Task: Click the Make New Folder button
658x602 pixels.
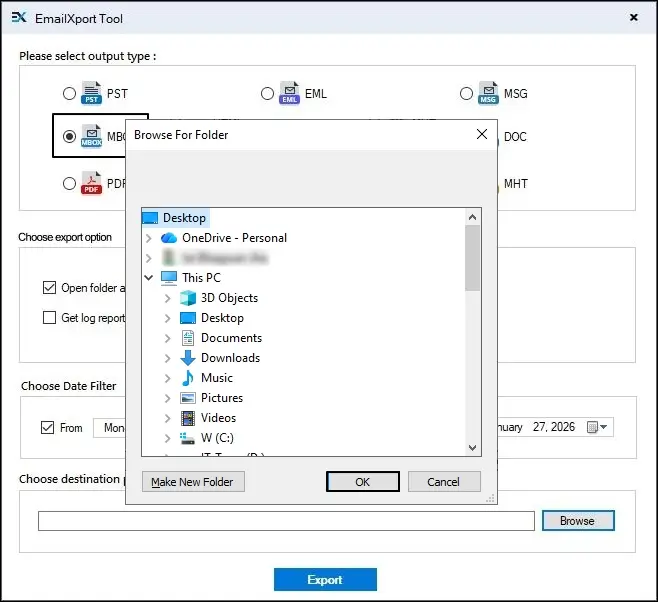Action: click(x=193, y=482)
